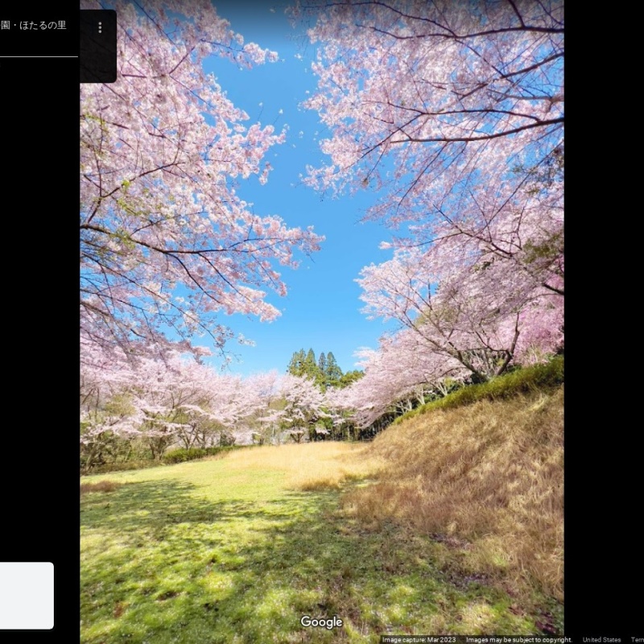Open the three-dot more options menu
The image size is (644, 644).
click(100, 27)
